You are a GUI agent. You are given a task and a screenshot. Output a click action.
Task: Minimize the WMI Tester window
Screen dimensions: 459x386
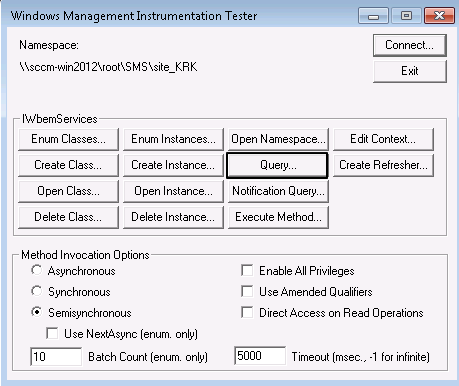(x=373, y=16)
